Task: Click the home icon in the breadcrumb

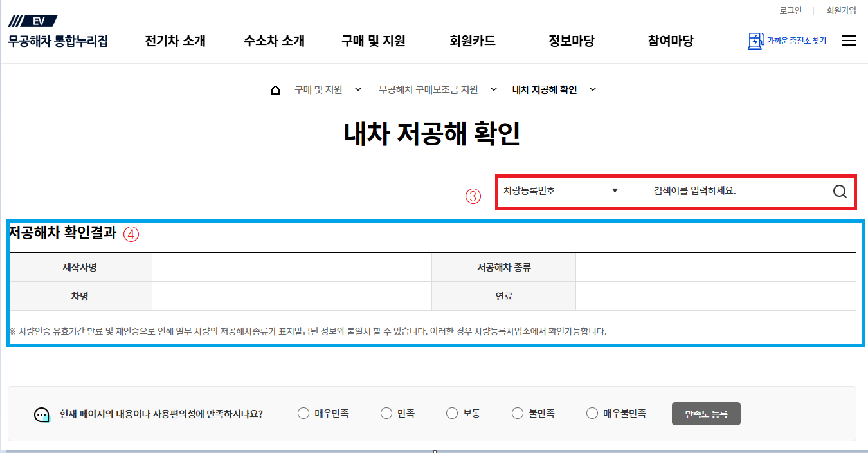Action: point(276,89)
